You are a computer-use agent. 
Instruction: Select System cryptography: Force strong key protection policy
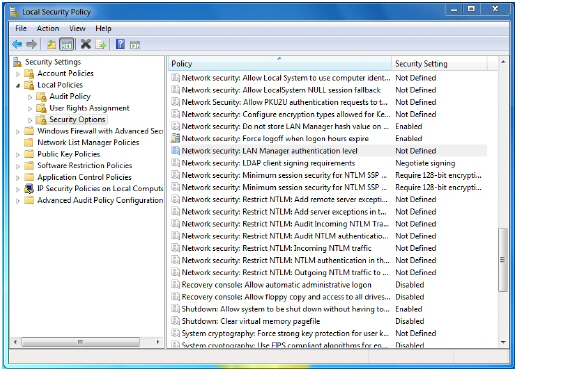285,333
